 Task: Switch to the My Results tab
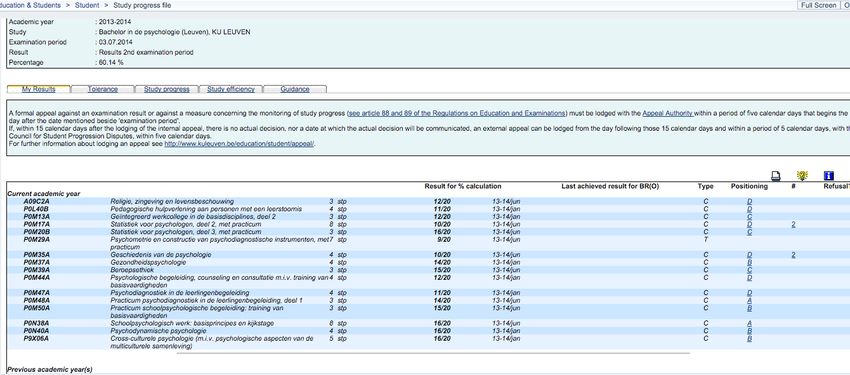coord(38,89)
